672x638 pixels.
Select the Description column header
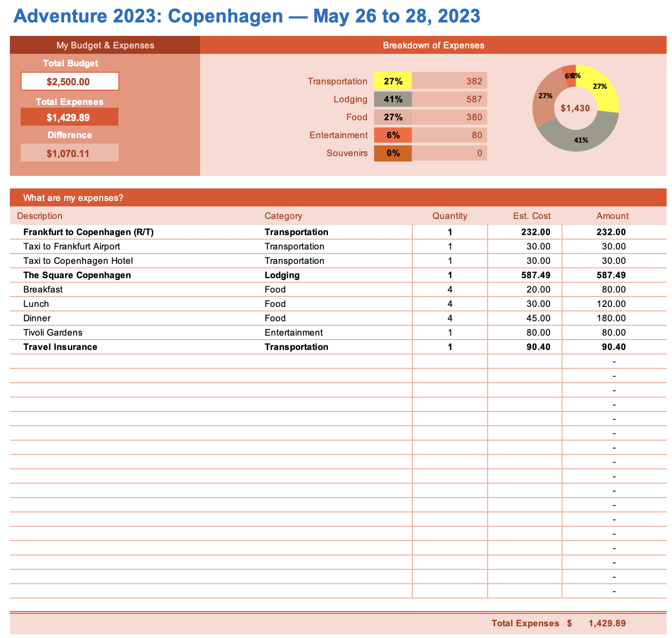click(x=39, y=216)
